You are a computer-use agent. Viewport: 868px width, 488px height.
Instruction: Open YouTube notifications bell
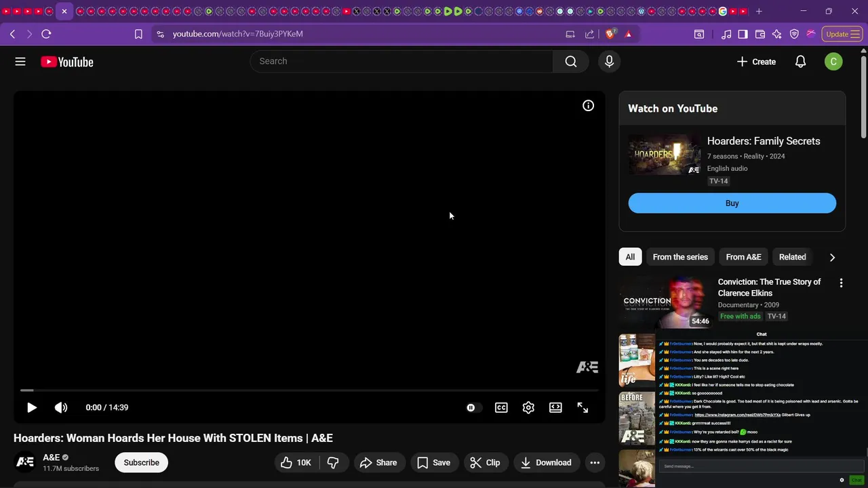(x=800, y=62)
